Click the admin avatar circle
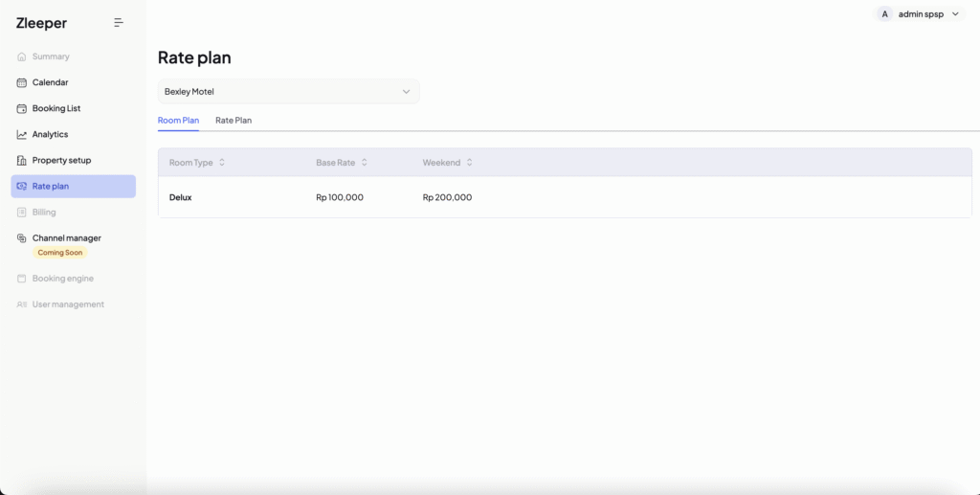The height and width of the screenshot is (495, 980). pyautogui.click(x=885, y=14)
